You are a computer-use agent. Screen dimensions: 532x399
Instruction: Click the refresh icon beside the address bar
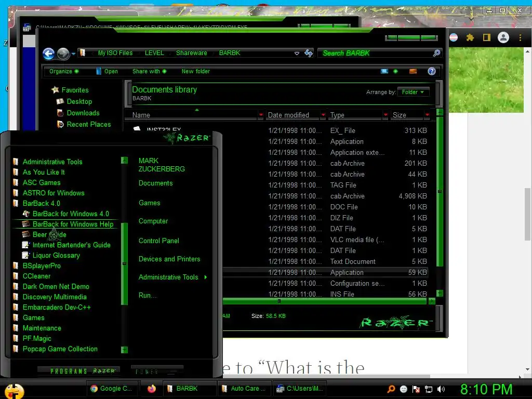click(x=309, y=54)
